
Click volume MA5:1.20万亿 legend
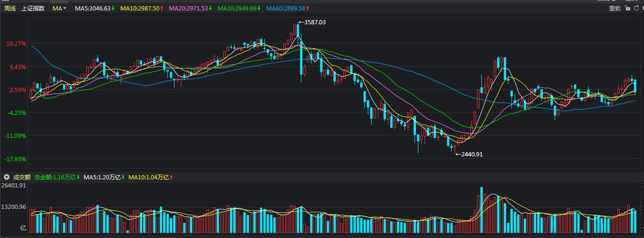click(102, 177)
